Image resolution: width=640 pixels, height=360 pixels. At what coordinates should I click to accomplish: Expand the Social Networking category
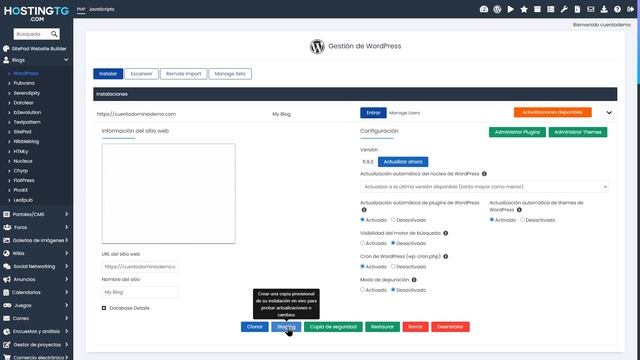(x=67, y=266)
